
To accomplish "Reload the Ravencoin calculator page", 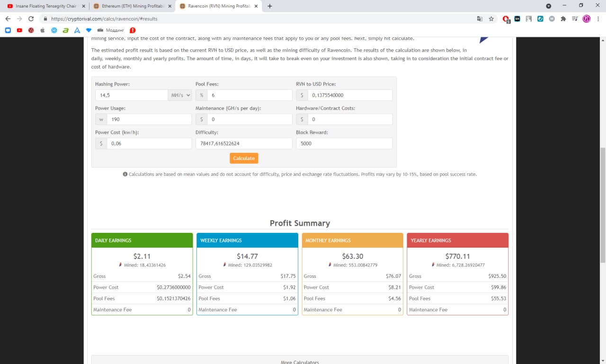I will click(x=31, y=19).
